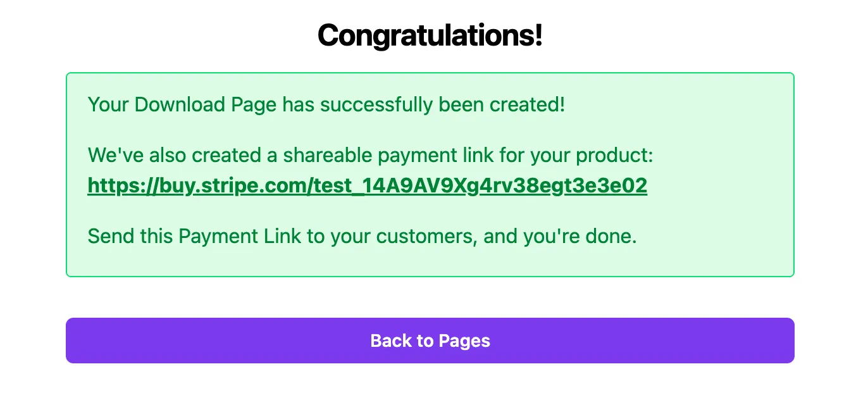868x419 pixels.
Task: Click the Send this Payment Link sentence
Action: click(362, 236)
